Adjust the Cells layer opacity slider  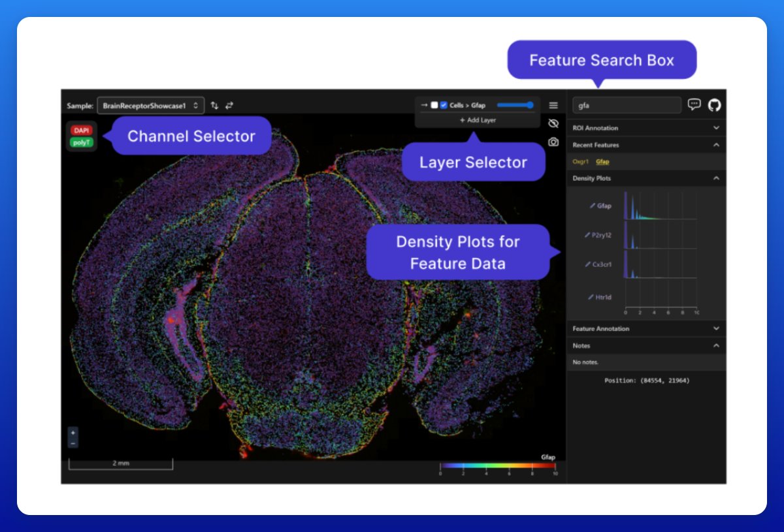(x=515, y=104)
